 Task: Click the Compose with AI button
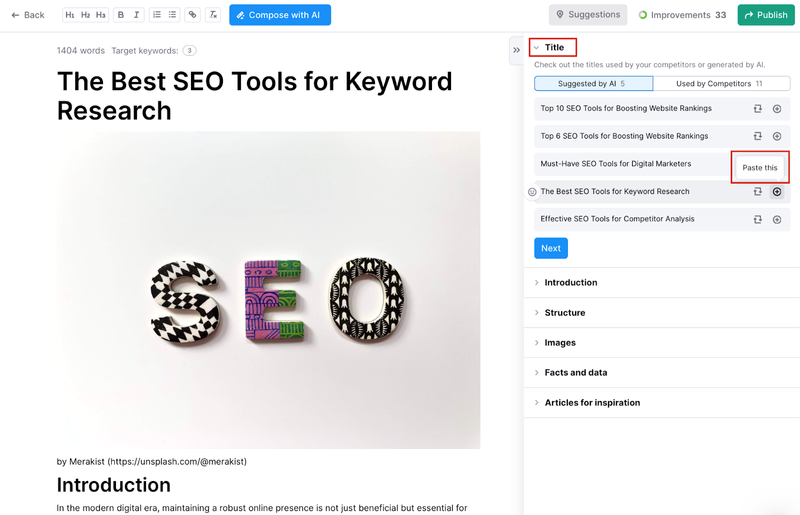coord(280,15)
